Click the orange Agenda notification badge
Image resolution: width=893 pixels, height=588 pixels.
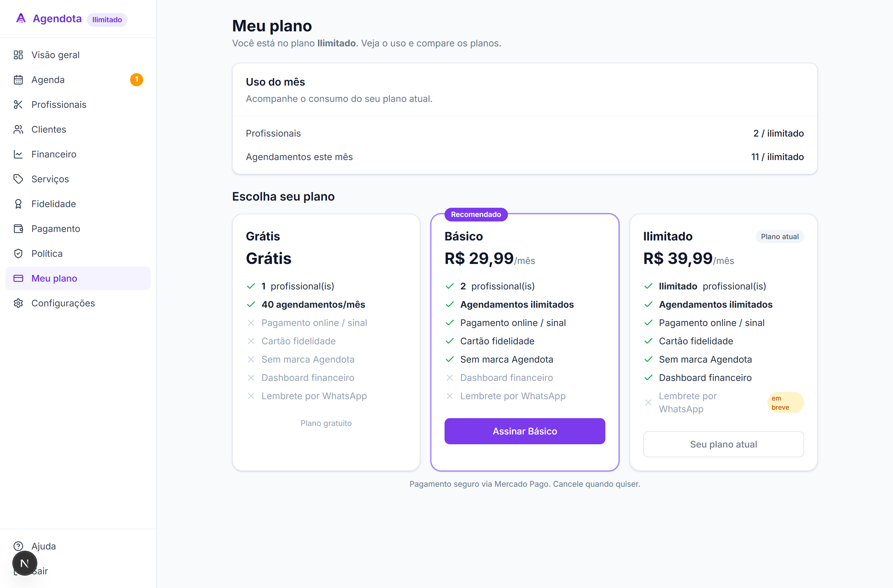137,79
